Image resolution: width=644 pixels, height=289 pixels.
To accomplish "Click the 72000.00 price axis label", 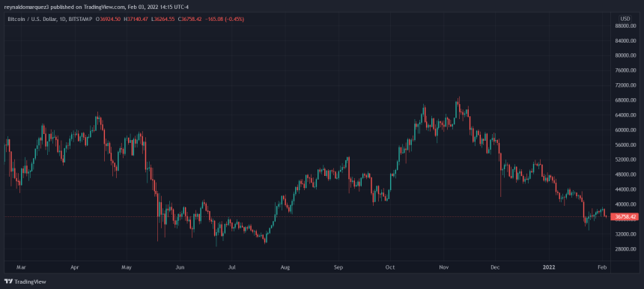I will [625, 85].
